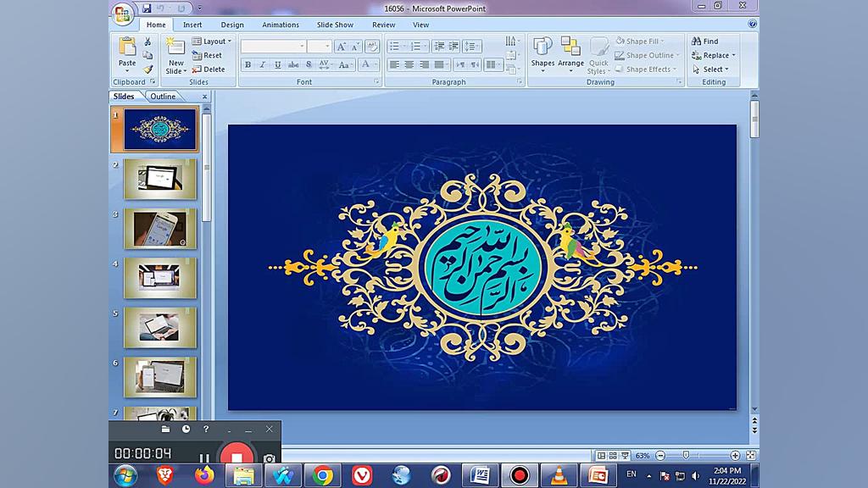Delete the selected slide

209,69
